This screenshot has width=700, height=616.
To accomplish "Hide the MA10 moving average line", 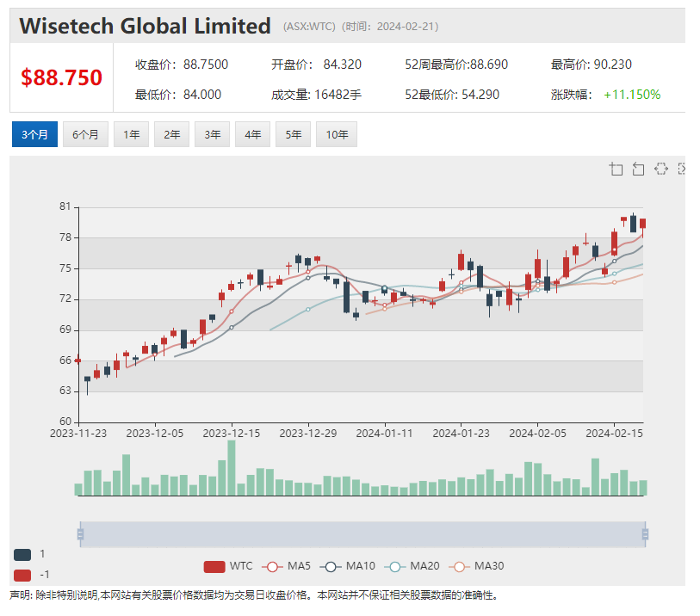I will (x=347, y=566).
